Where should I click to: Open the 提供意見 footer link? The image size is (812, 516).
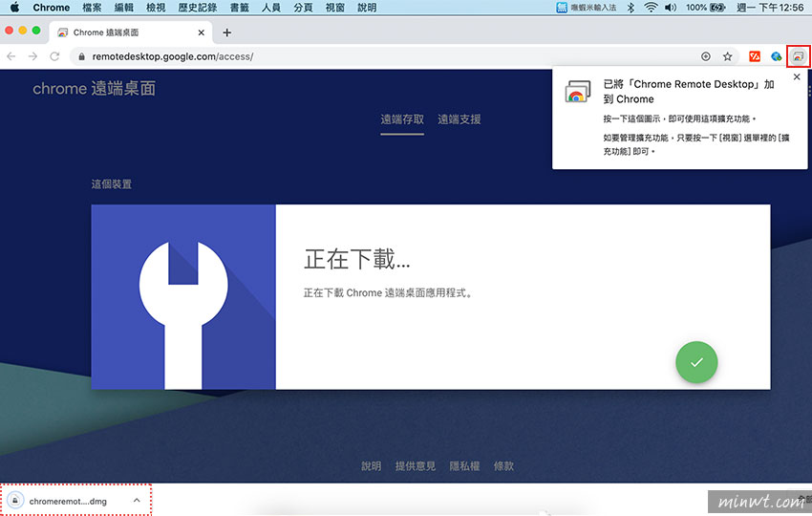tap(416, 465)
